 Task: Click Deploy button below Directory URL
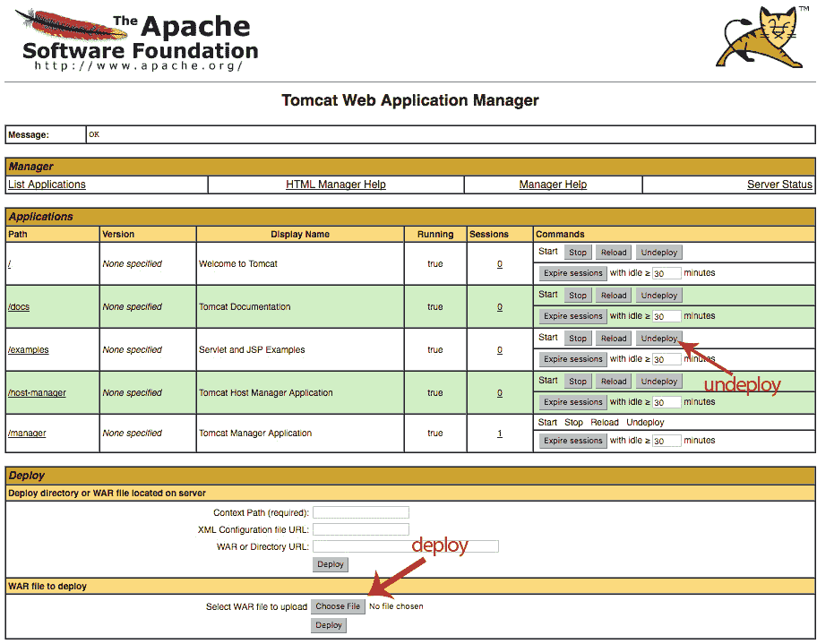click(331, 564)
